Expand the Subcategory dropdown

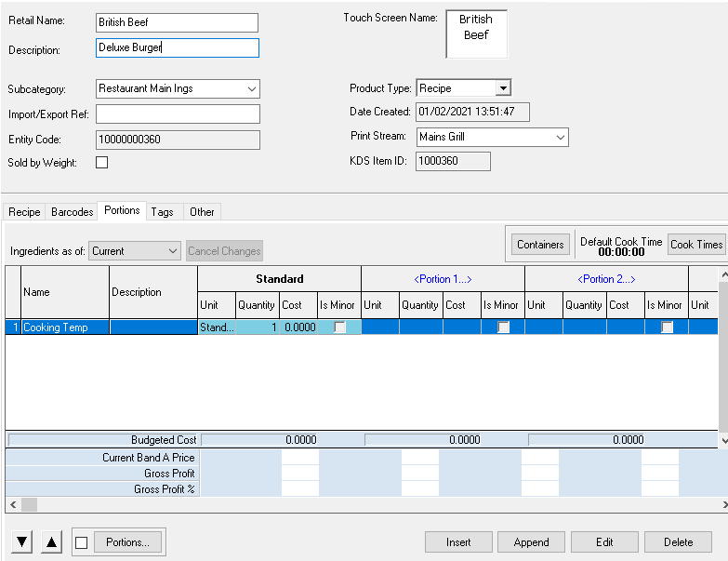[x=252, y=89]
